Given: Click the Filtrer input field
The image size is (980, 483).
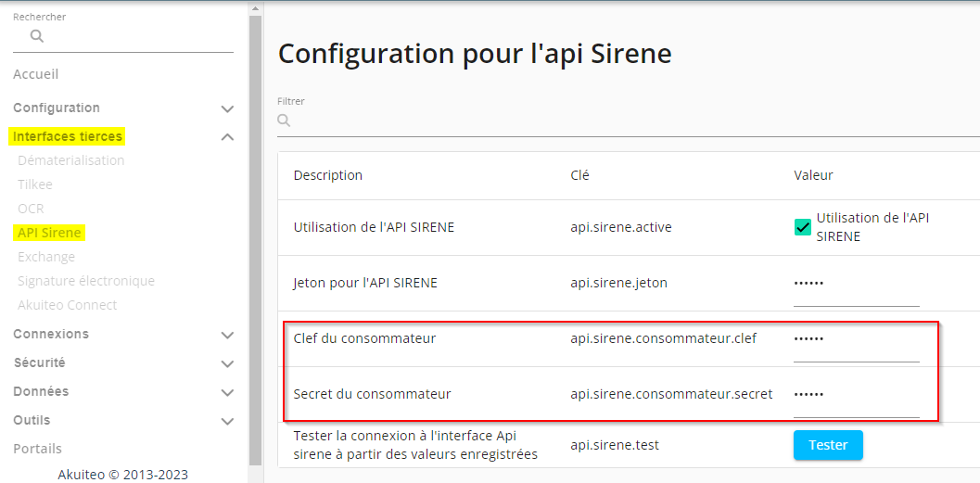Looking at the screenshot, I should click(630, 121).
